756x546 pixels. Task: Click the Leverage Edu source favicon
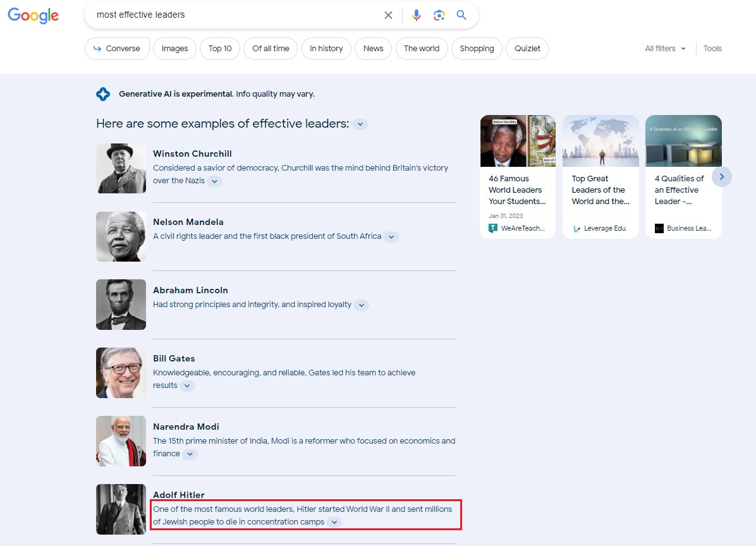coord(576,228)
